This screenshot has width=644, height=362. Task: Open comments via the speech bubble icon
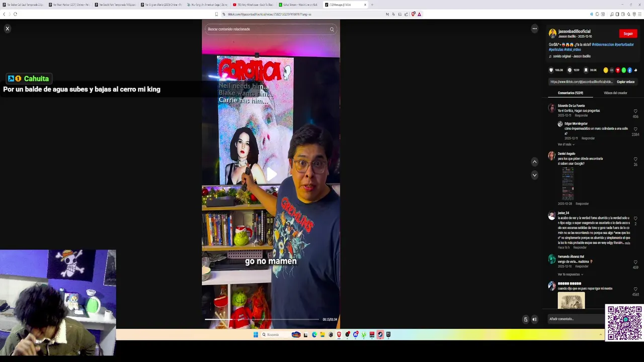click(x=570, y=70)
